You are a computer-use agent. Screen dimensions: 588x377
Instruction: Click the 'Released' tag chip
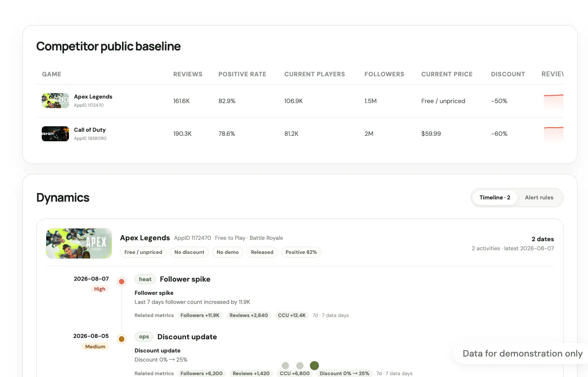[x=262, y=252]
